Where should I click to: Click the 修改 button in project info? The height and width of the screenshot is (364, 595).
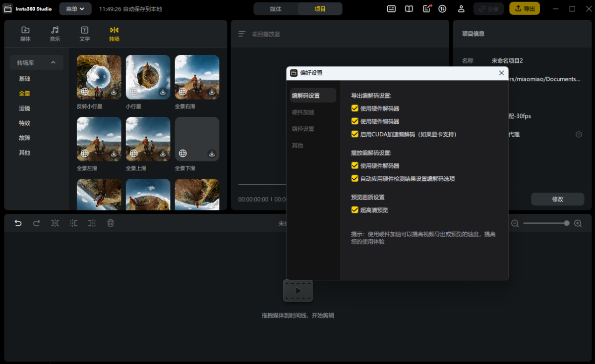pyautogui.click(x=557, y=199)
